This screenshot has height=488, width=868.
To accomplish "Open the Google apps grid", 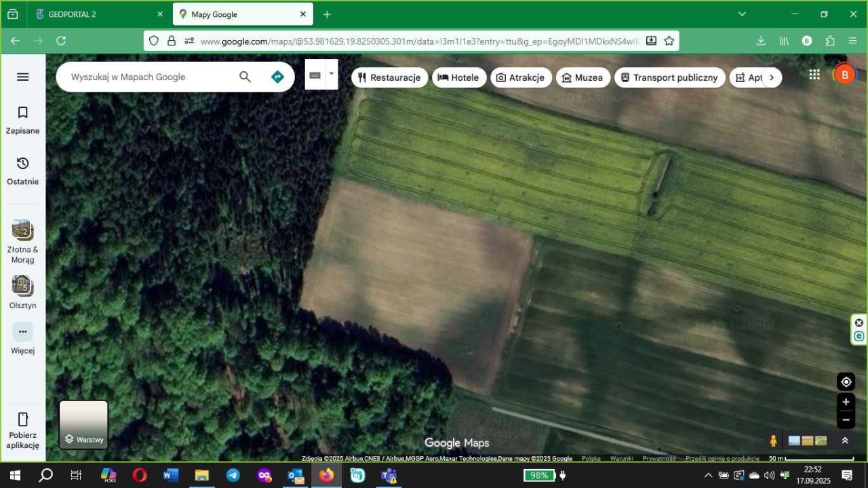I will pos(814,75).
